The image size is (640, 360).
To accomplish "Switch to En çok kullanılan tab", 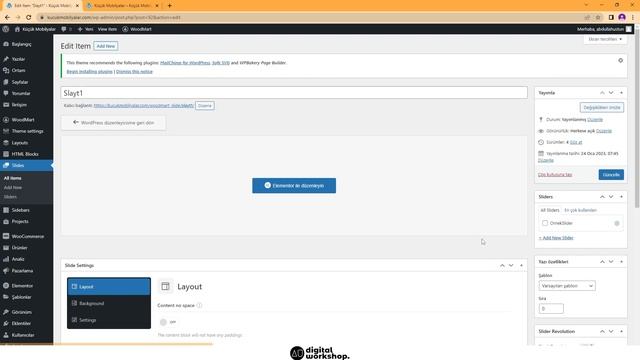I will coord(580,210).
